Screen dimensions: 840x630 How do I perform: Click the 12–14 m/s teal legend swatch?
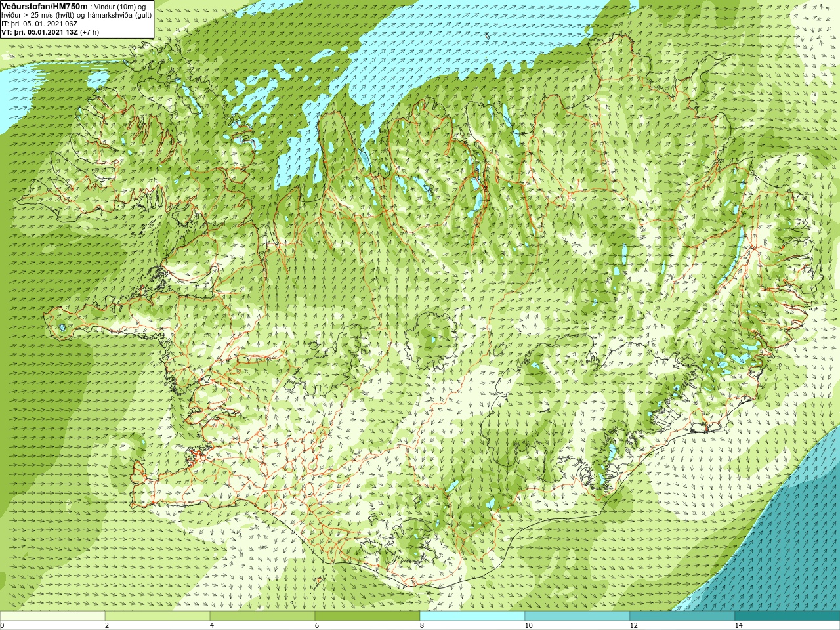(682, 616)
